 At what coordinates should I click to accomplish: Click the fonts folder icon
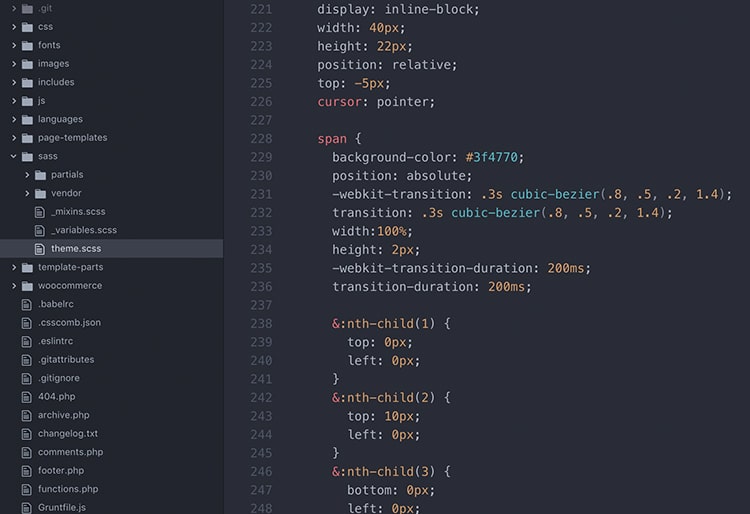[27, 45]
